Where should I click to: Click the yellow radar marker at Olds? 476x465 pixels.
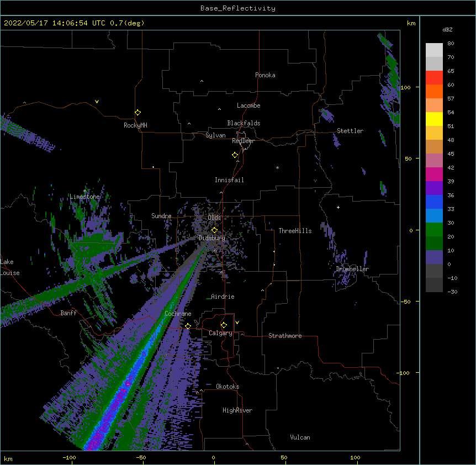214,230
